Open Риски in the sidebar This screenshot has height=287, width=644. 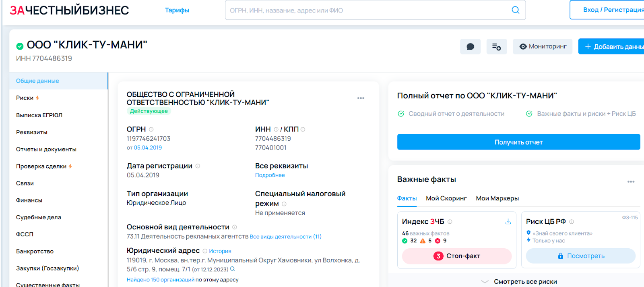(x=25, y=98)
